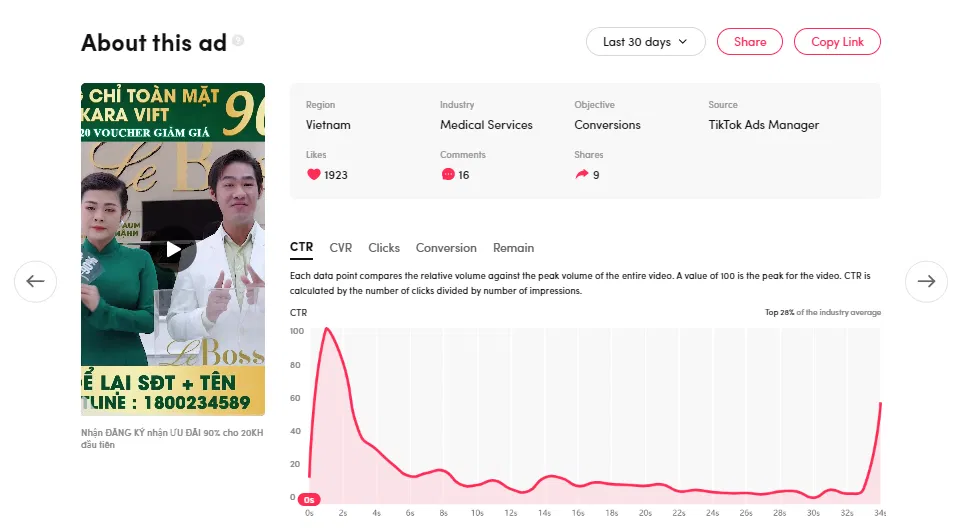Image resolution: width=968 pixels, height=531 pixels.
Task: Click the CTR peak on the chart
Action: click(x=327, y=329)
